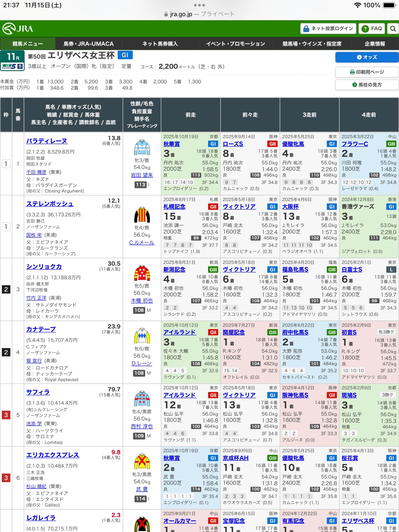Click the オッズ button

tap(367, 57)
